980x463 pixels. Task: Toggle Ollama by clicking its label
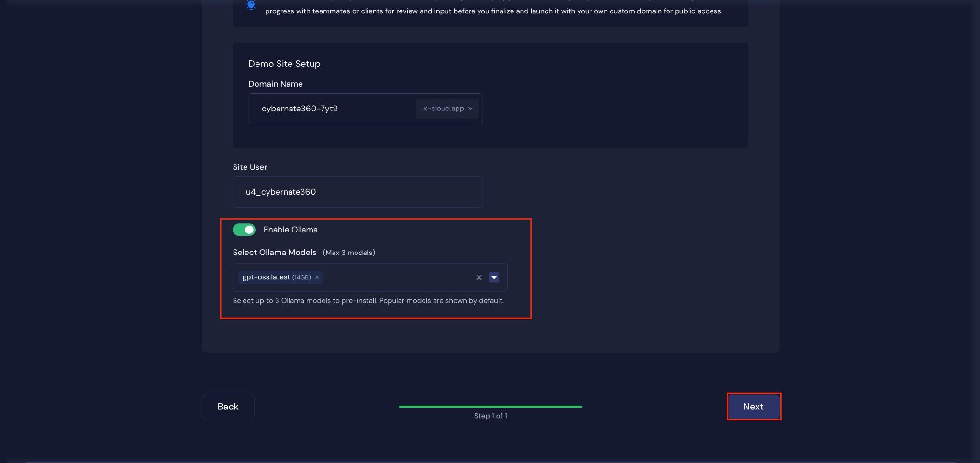pos(290,230)
